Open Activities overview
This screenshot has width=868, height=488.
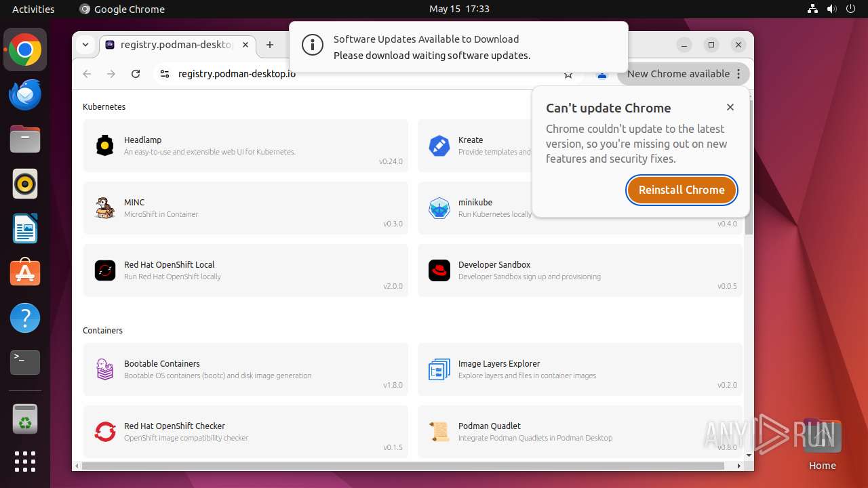tap(33, 9)
